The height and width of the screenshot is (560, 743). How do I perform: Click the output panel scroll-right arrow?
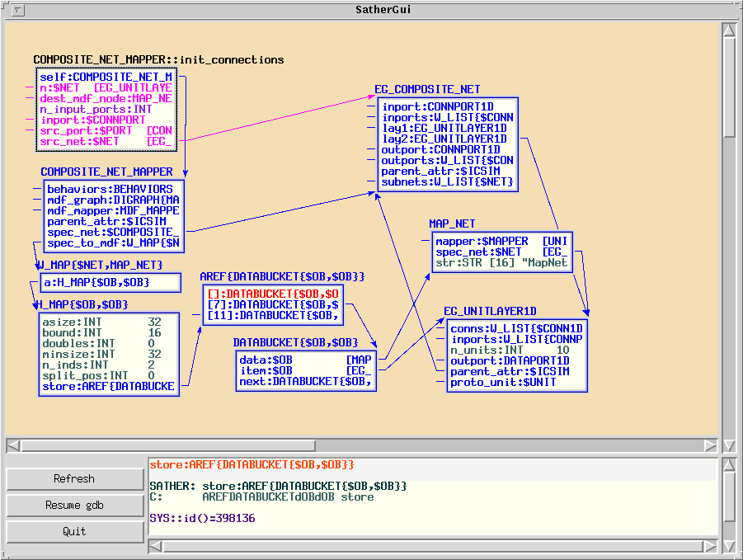coord(712,547)
